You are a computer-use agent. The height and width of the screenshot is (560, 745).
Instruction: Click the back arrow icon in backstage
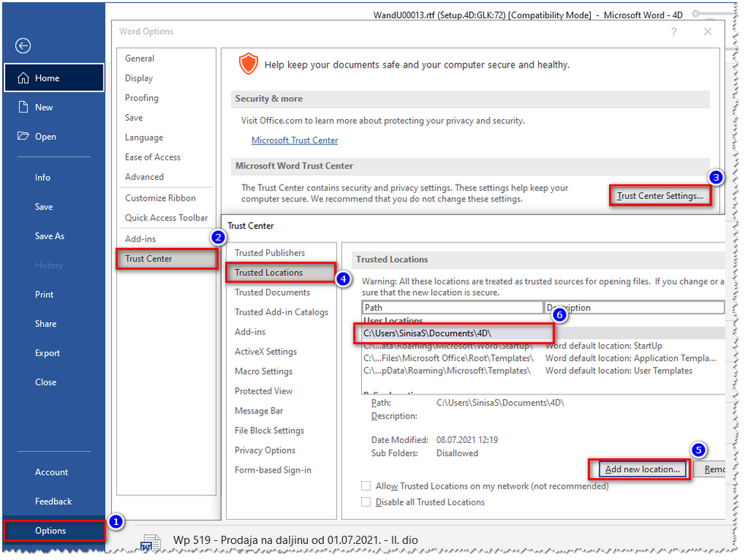pyautogui.click(x=23, y=46)
